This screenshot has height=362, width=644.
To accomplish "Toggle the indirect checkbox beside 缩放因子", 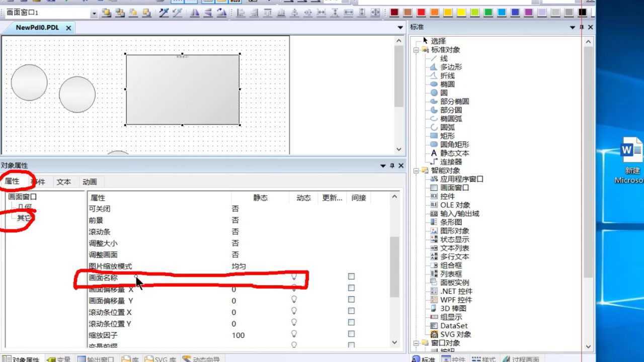I will click(x=351, y=334).
